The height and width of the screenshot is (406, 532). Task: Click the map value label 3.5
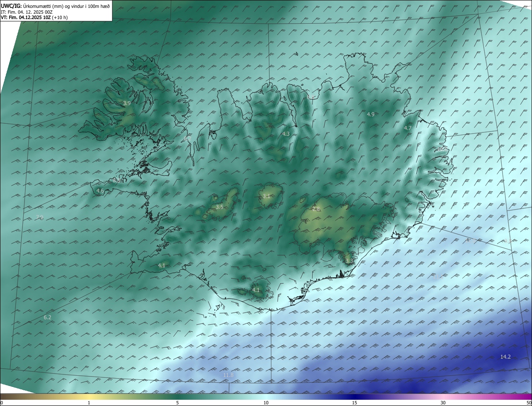click(x=219, y=207)
